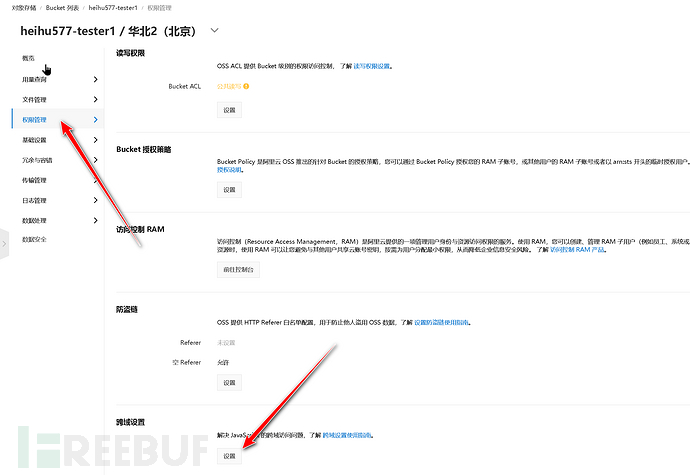This screenshot has height=475, width=690.
Task: Open 概览 in the sidebar
Action: tap(28, 58)
